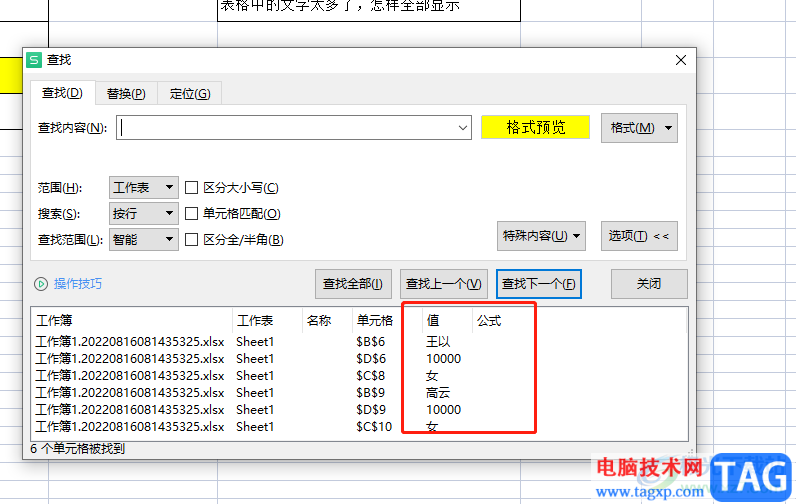Screen dimensions: 796x504
Task: Click the 关闭 button
Action: [649, 284]
